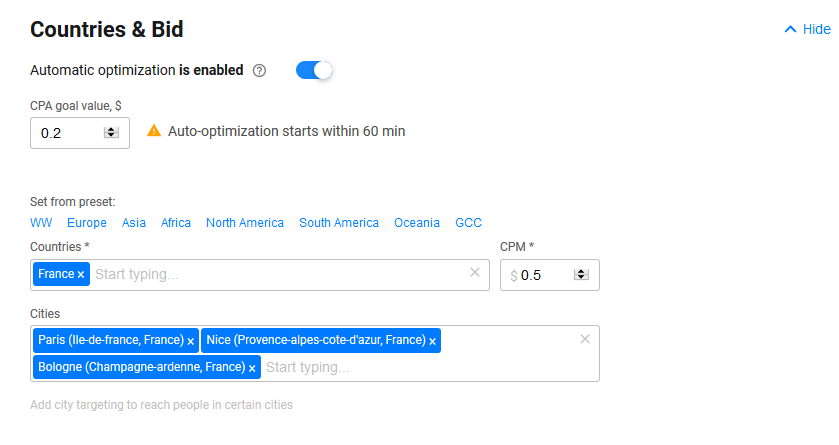This screenshot has width=839, height=445.
Task: Remove Bologne city tag
Action: 252,368
